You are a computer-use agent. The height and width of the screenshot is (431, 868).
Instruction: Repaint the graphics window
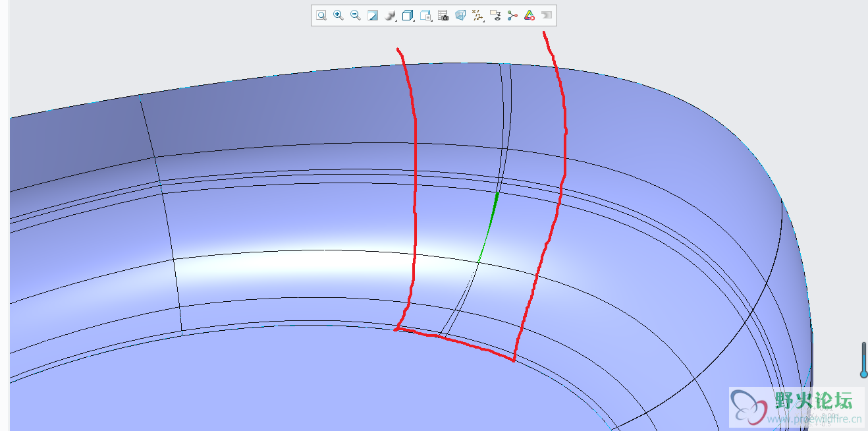373,15
